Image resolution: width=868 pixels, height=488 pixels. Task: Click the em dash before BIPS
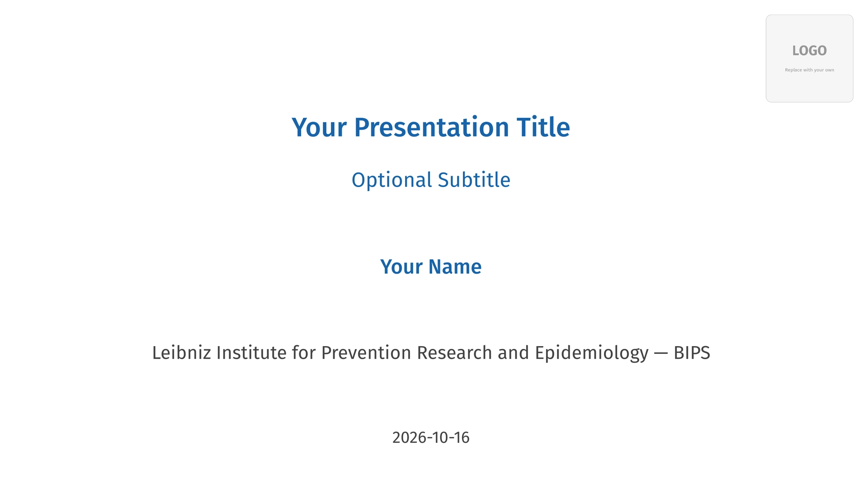click(660, 353)
